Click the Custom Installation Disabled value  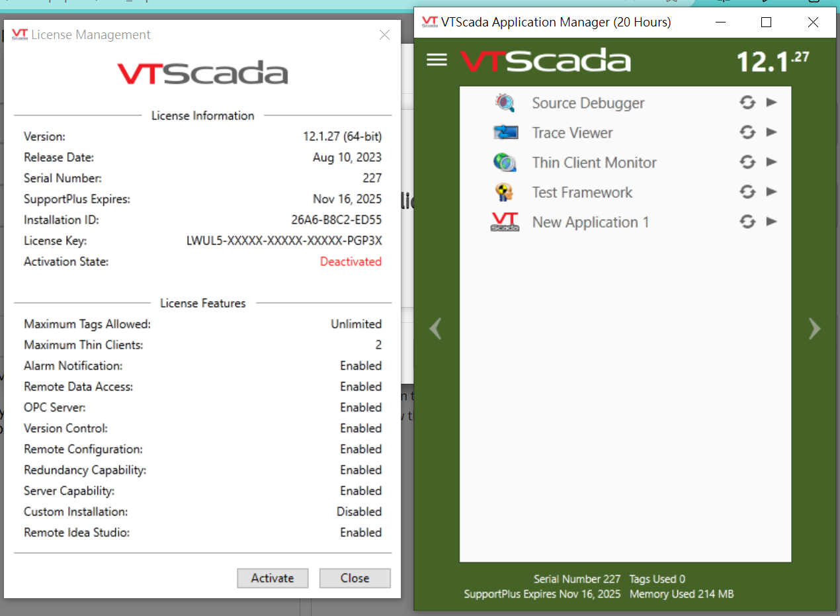point(359,511)
